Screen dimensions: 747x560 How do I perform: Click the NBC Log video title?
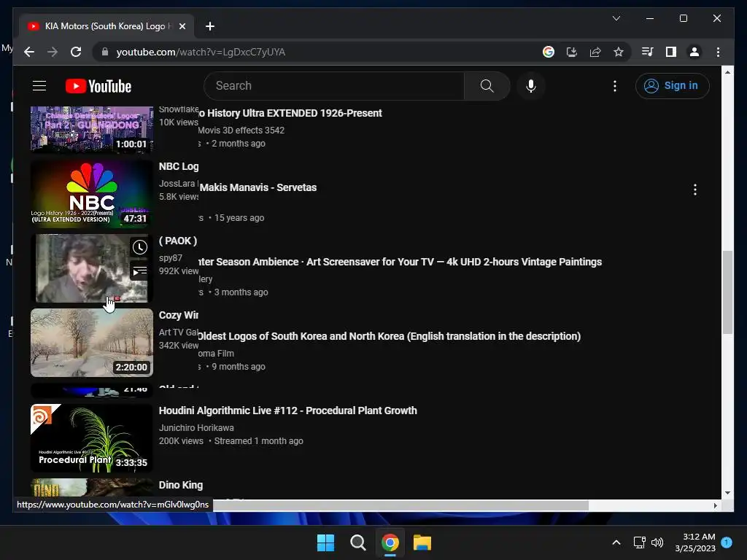tap(179, 166)
